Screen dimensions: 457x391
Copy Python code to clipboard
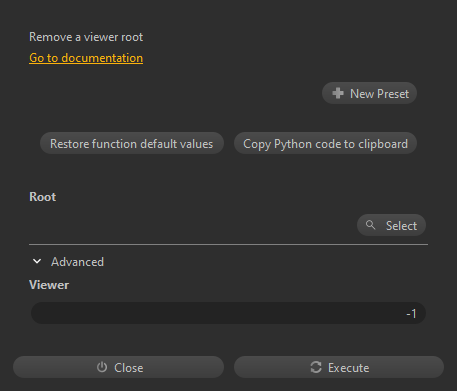pyautogui.click(x=325, y=143)
